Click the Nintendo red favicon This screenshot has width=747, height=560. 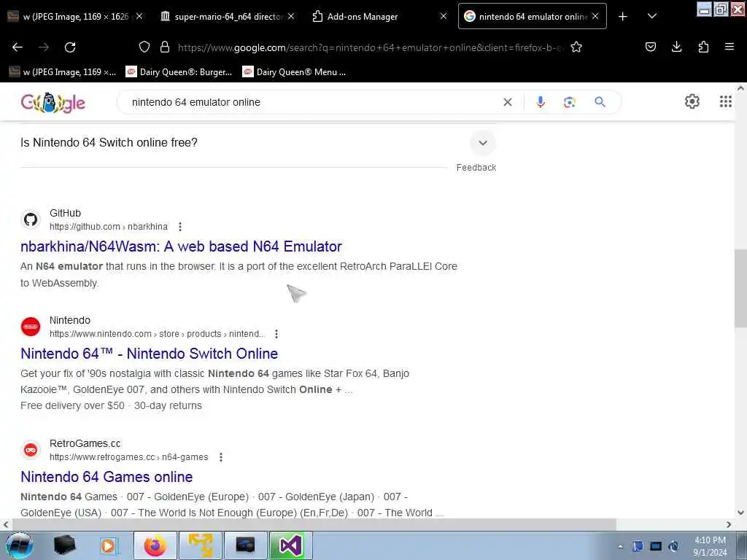point(31,327)
